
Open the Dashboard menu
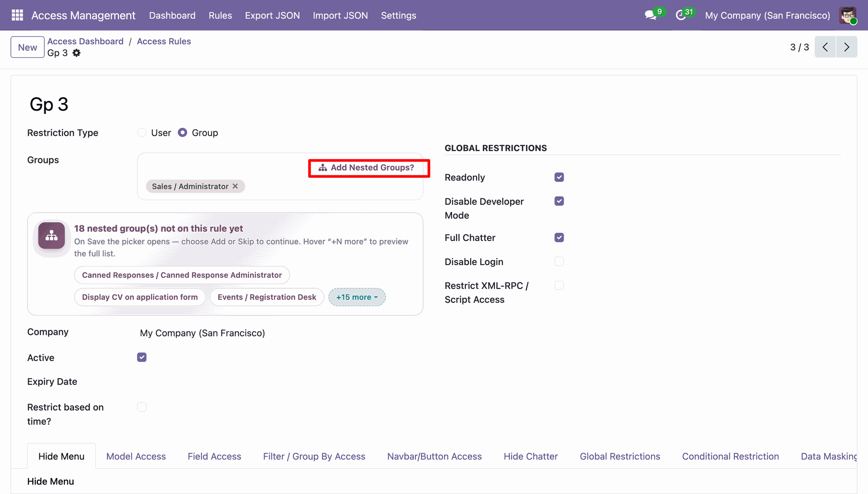(x=172, y=15)
